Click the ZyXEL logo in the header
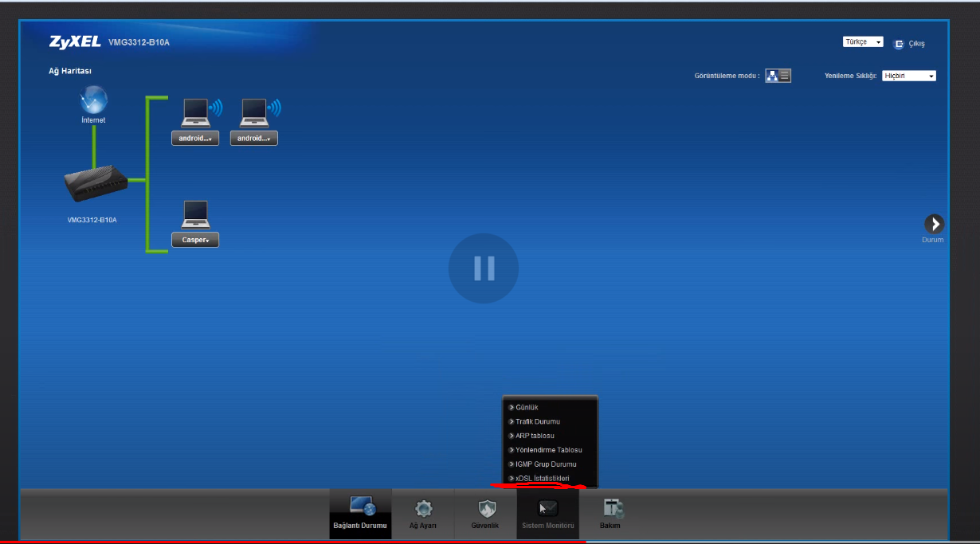Image resolution: width=980 pixels, height=544 pixels. [x=74, y=41]
